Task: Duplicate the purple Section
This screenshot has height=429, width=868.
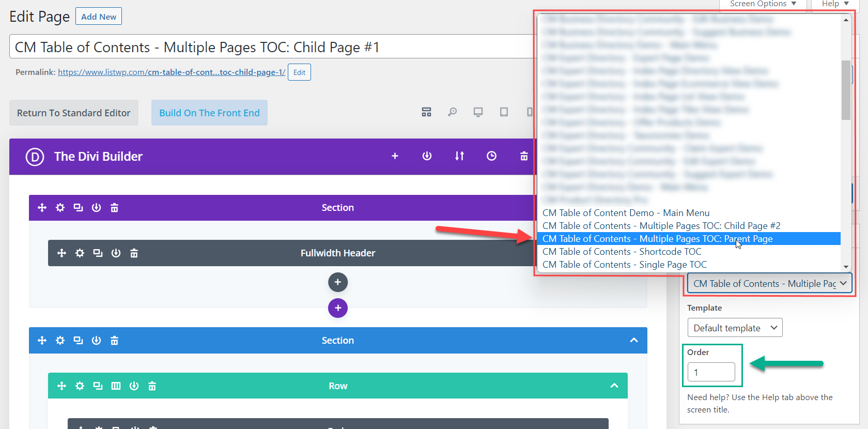Action: point(78,208)
